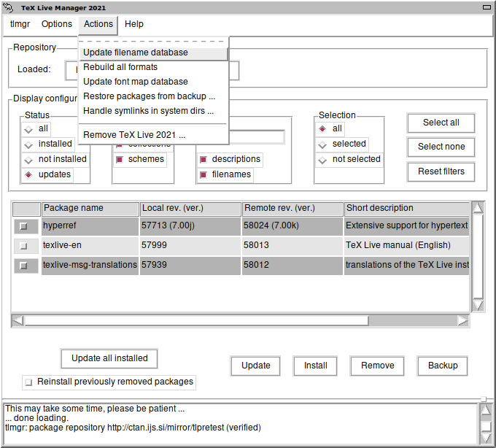Click the package list vertical scrollbar thumb

(x=478, y=257)
